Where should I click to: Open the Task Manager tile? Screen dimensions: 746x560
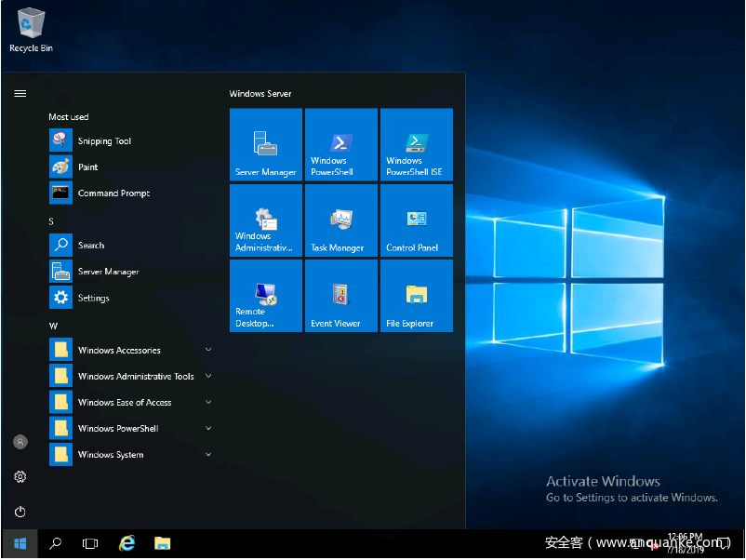point(341,220)
